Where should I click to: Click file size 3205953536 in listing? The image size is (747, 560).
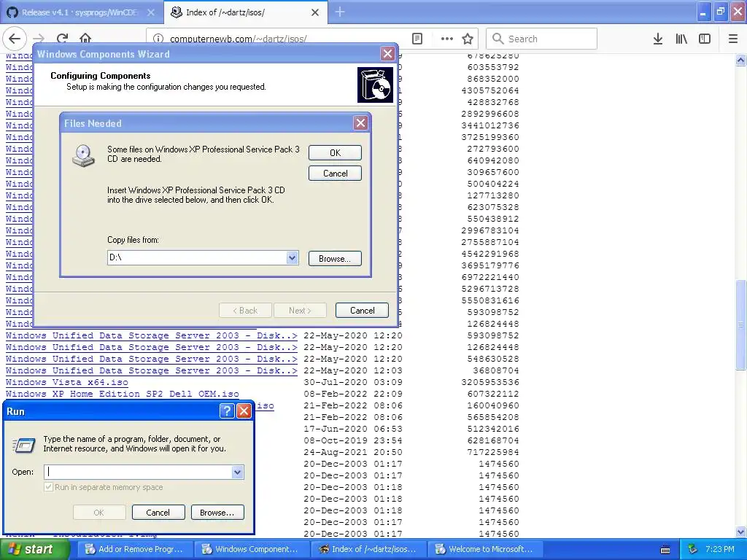489,382
